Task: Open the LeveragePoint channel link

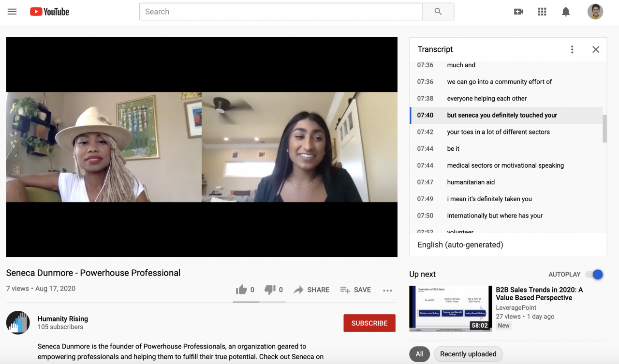Action: [516, 307]
